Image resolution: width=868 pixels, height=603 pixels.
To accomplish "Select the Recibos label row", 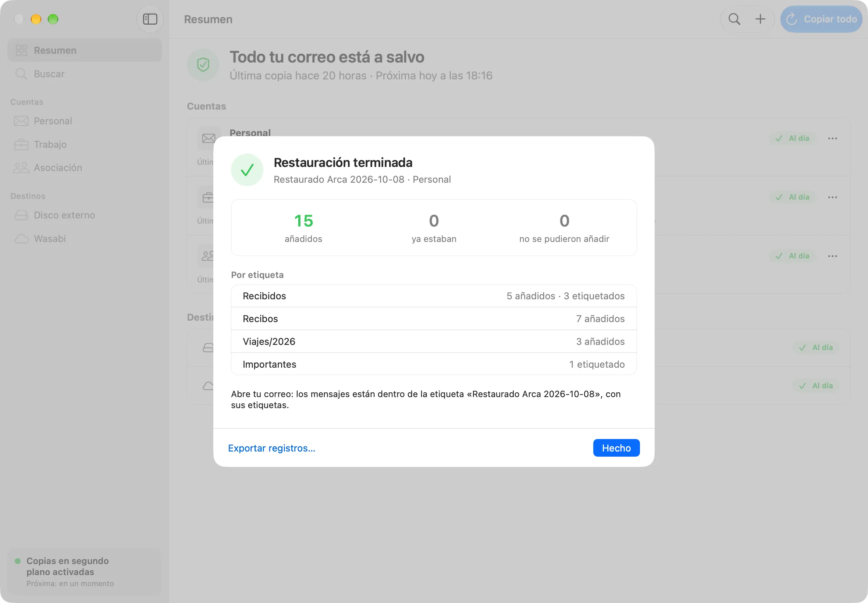I will [434, 318].
